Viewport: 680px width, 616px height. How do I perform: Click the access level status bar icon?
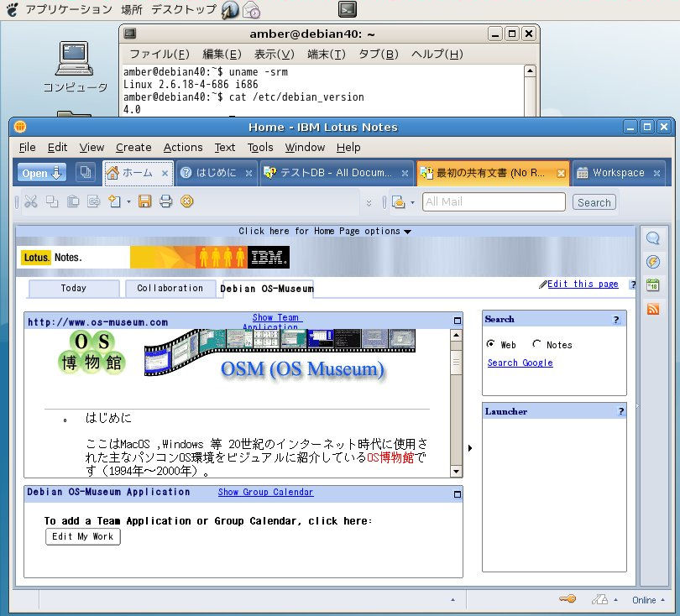pyautogui.click(x=599, y=599)
